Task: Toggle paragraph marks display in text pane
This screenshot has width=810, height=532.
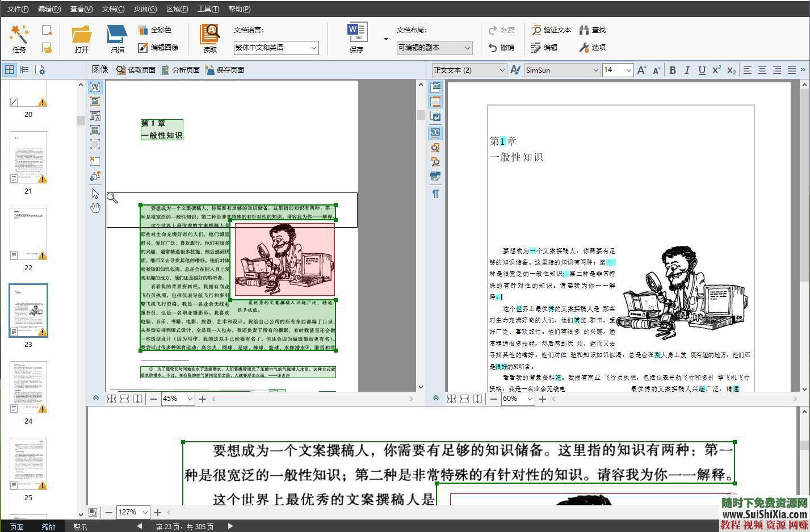Action: pos(435,194)
